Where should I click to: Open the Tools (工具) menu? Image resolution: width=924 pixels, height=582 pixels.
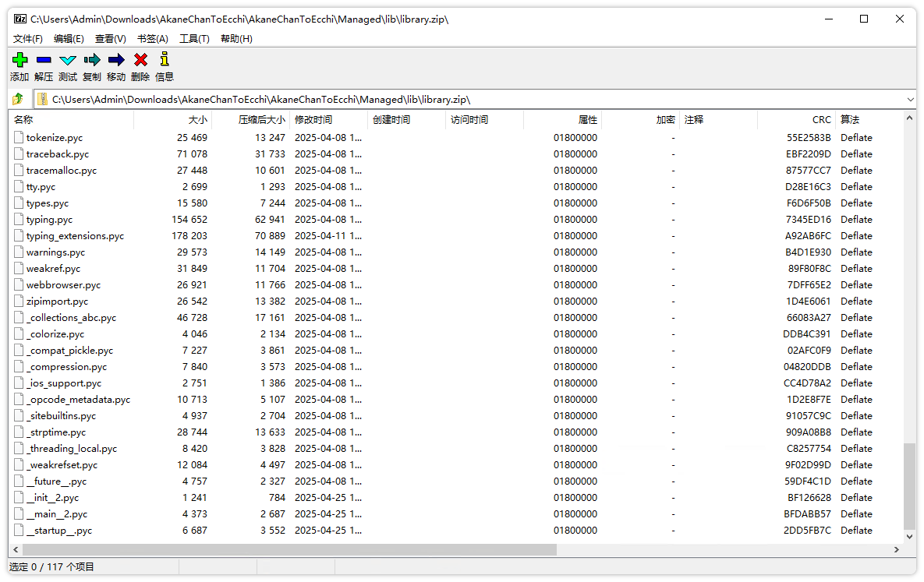pyautogui.click(x=194, y=38)
